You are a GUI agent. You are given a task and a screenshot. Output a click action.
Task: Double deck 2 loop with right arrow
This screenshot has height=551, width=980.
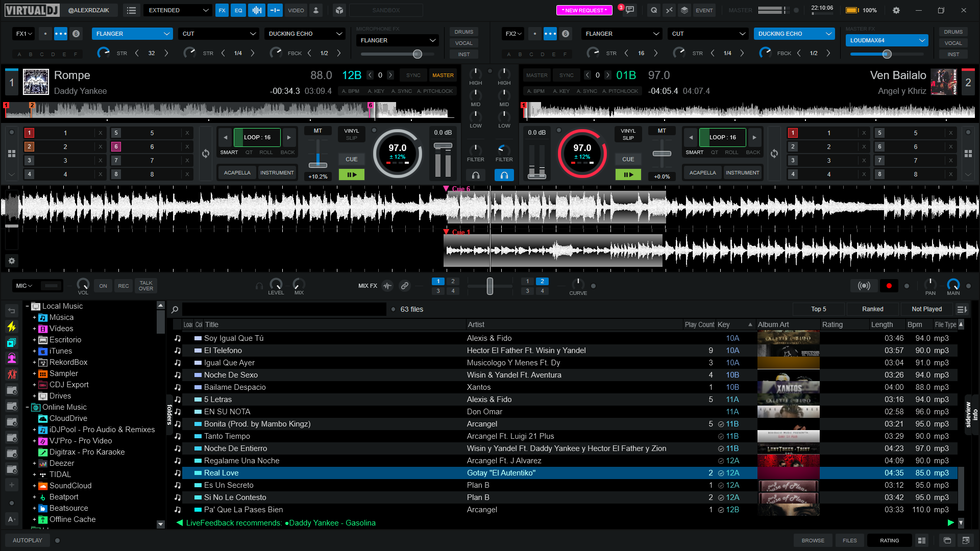coord(754,137)
